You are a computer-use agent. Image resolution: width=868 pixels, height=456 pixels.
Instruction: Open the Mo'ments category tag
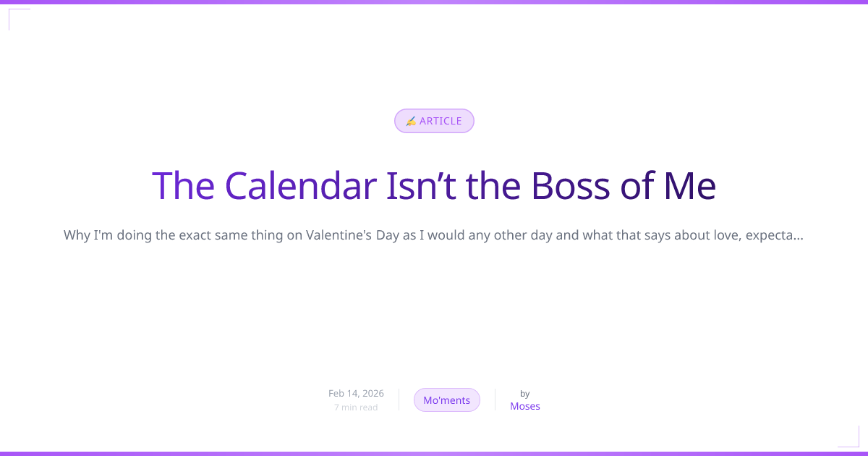click(x=446, y=400)
